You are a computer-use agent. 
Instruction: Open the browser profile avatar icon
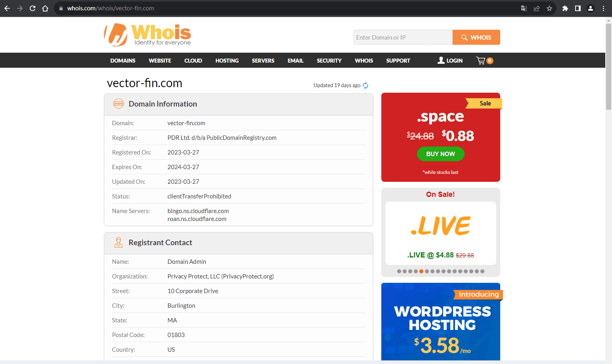tap(591, 8)
